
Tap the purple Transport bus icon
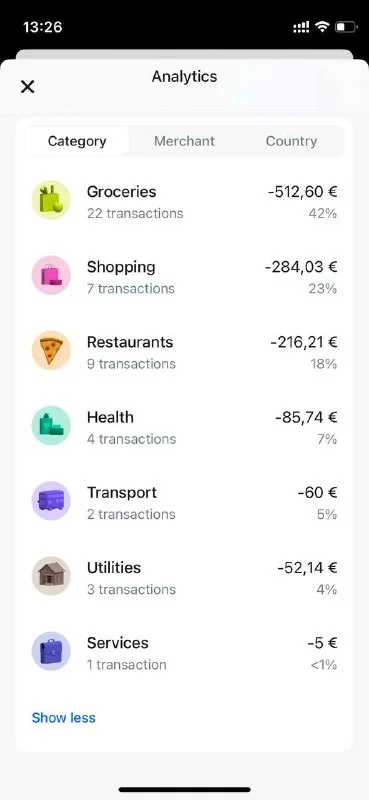51,501
